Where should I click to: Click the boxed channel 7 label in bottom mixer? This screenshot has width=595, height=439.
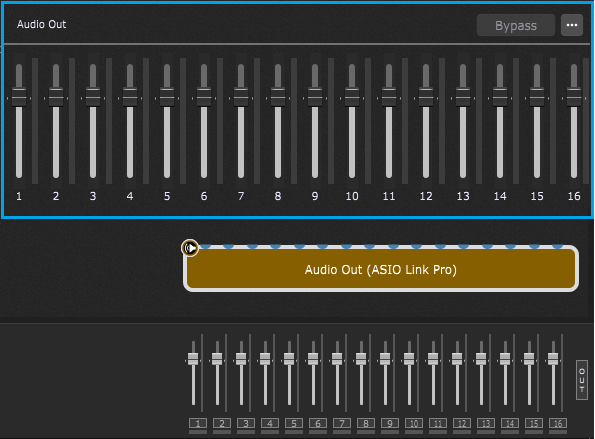(x=342, y=423)
